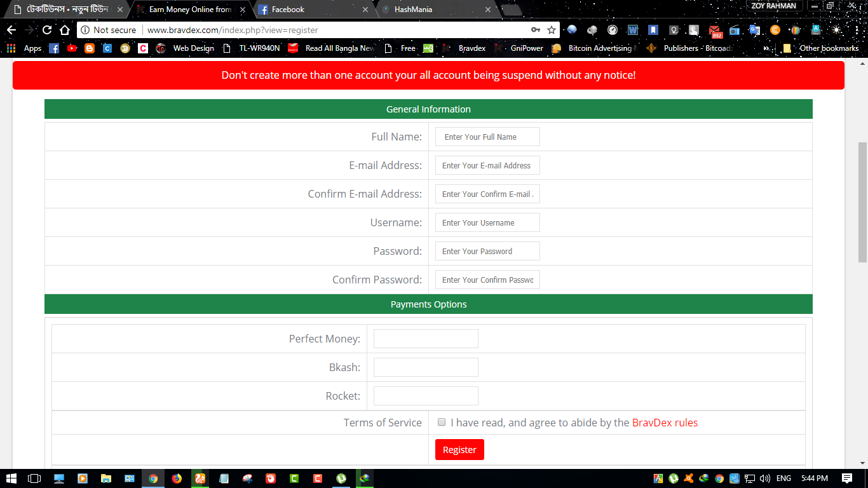Click the Perfect Money input field

(426, 339)
